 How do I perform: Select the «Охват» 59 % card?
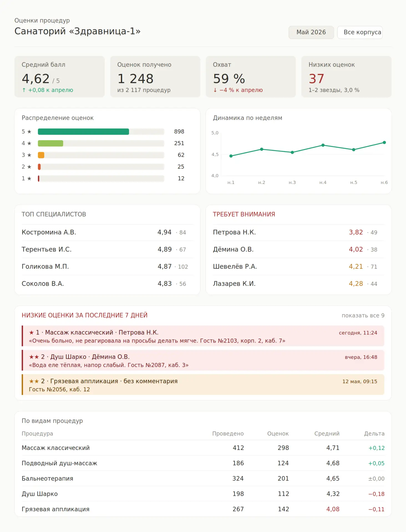251,77
